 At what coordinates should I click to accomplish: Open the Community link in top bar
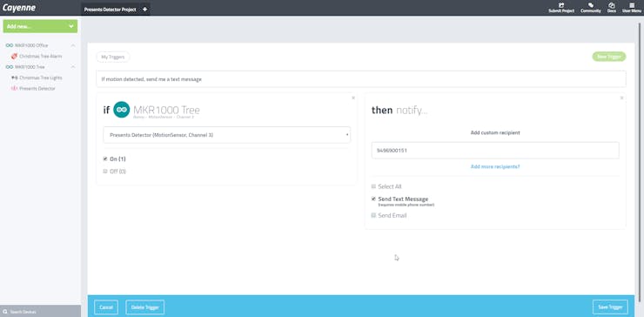[591, 8]
